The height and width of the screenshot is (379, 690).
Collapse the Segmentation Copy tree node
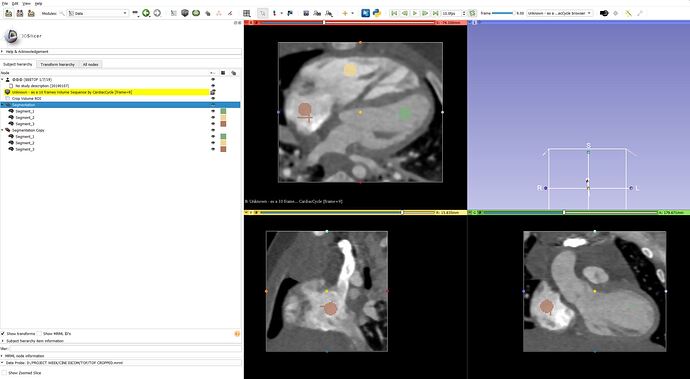(3, 130)
